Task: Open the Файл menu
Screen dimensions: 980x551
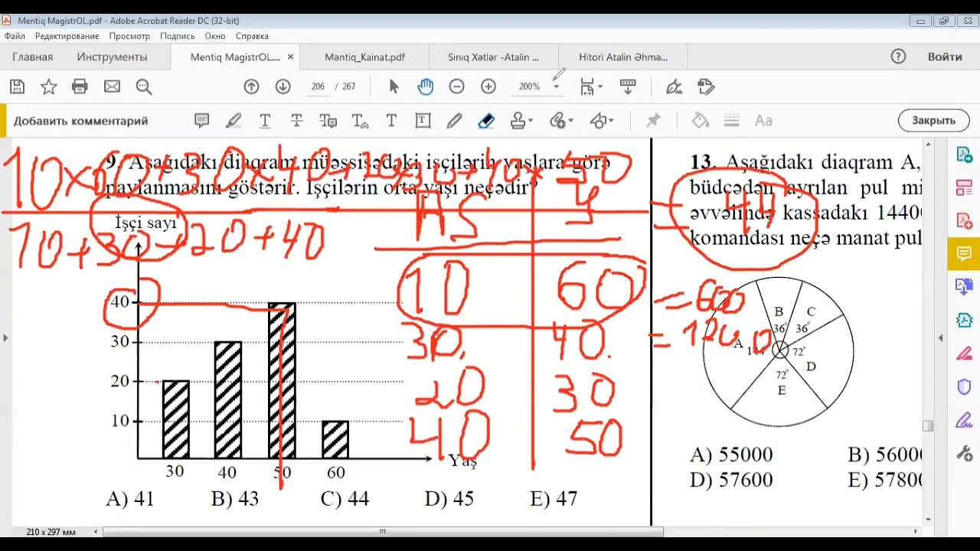Action: (15, 36)
